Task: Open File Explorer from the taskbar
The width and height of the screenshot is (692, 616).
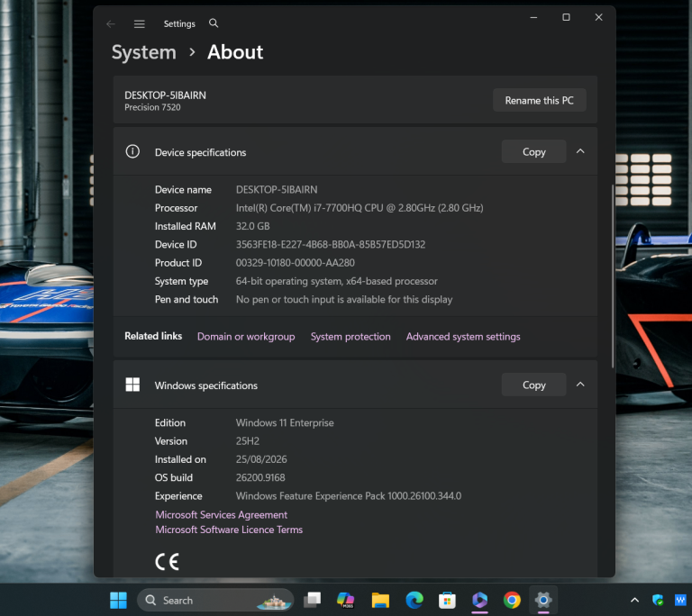Action: coord(380,600)
